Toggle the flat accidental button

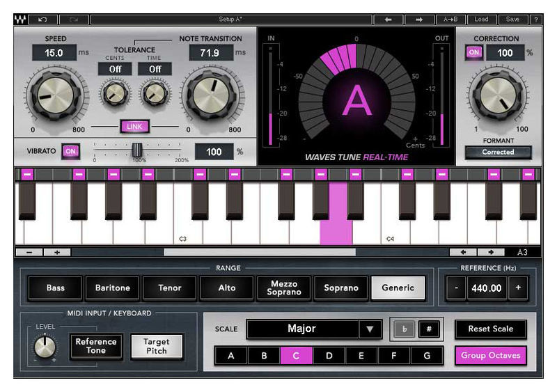pos(405,329)
